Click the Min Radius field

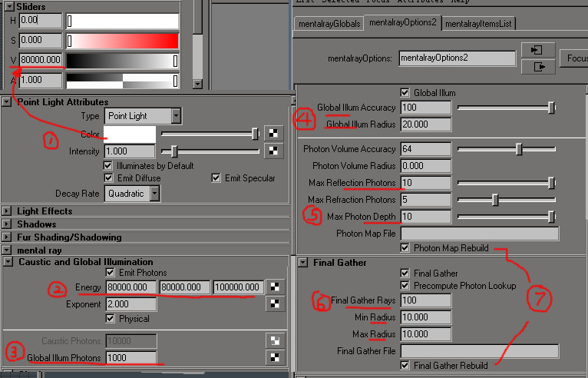(x=425, y=317)
